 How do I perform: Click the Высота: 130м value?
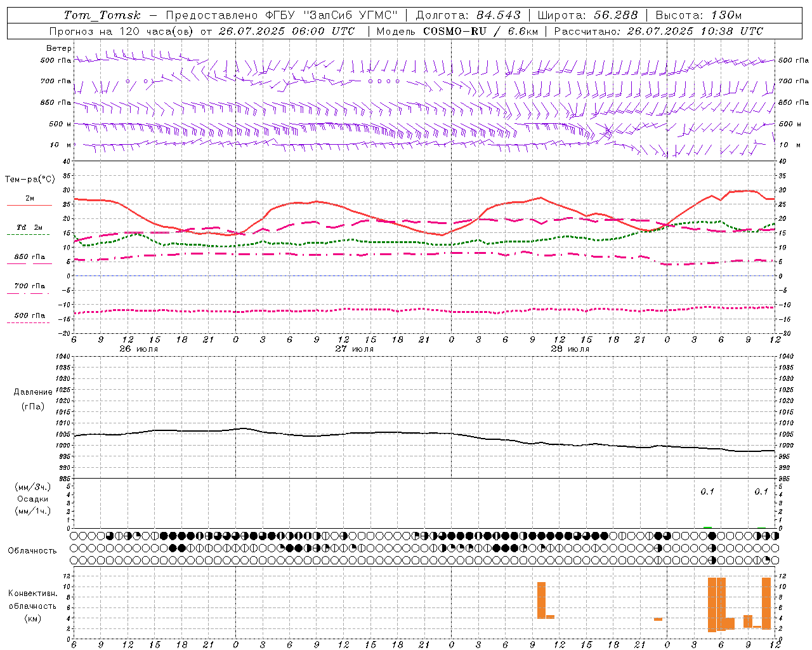698,15
